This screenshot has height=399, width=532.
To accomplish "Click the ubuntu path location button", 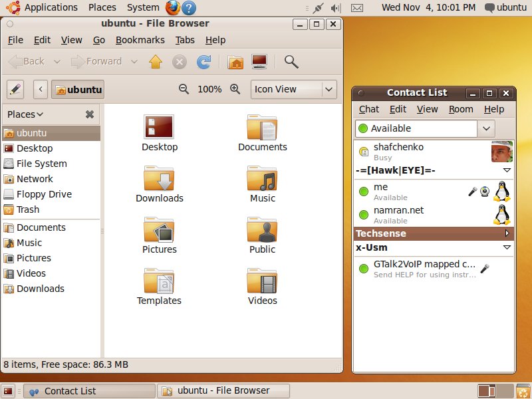I will tap(78, 89).
